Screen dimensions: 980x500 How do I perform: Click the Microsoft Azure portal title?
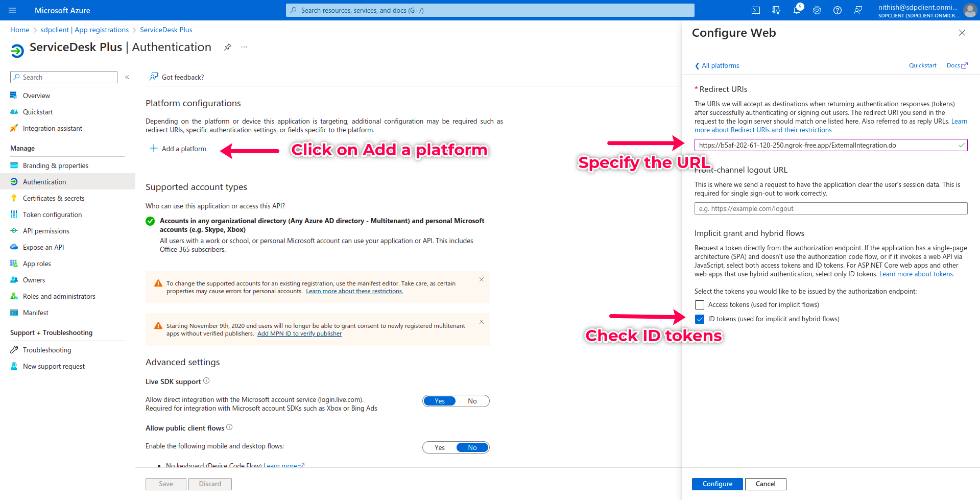(62, 10)
